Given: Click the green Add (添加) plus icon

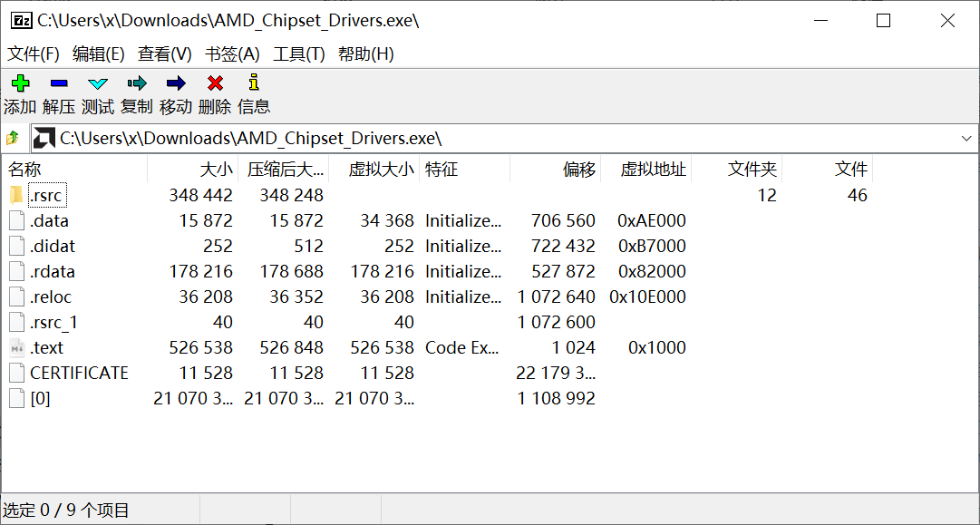Looking at the screenshot, I should (21, 83).
